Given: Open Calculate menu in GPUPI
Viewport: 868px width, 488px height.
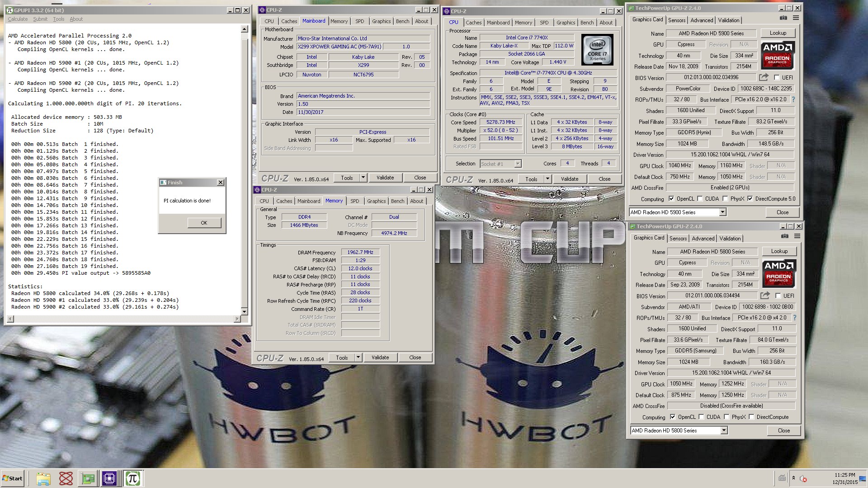Looking at the screenshot, I should pos(18,19).
